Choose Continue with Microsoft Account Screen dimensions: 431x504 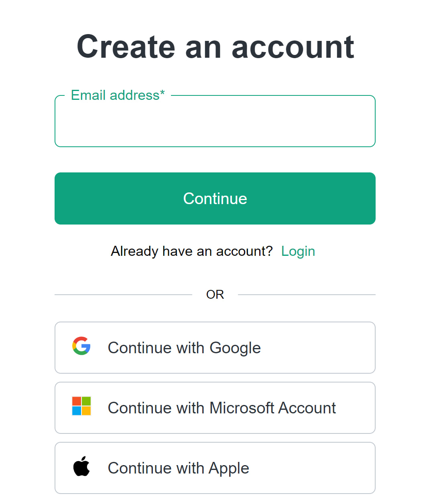pos(215,408)
